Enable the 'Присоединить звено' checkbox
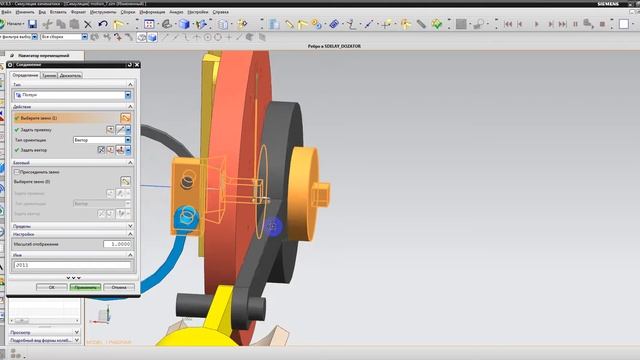The image size is (640, 360). (17, 172)
